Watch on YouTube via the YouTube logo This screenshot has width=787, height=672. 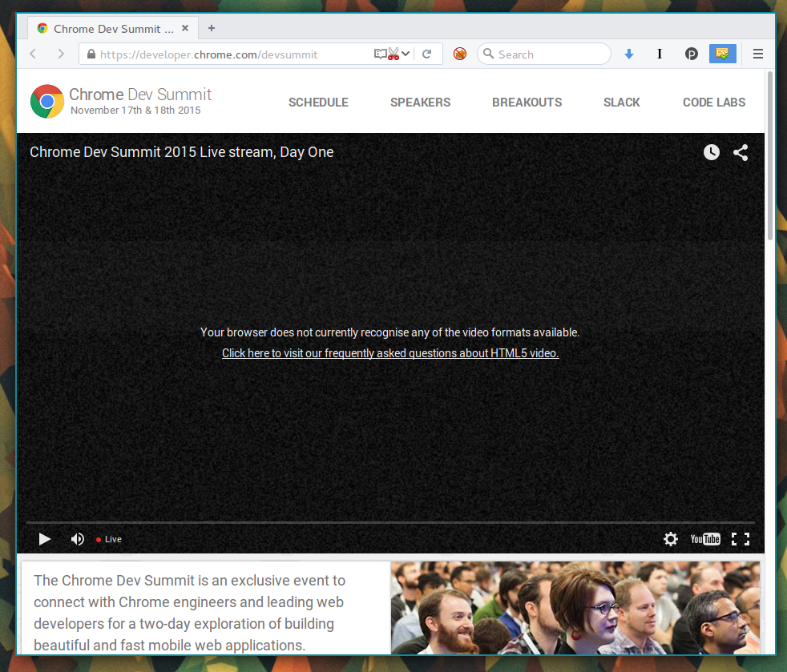pyautogui.click(x=705, y=539)
